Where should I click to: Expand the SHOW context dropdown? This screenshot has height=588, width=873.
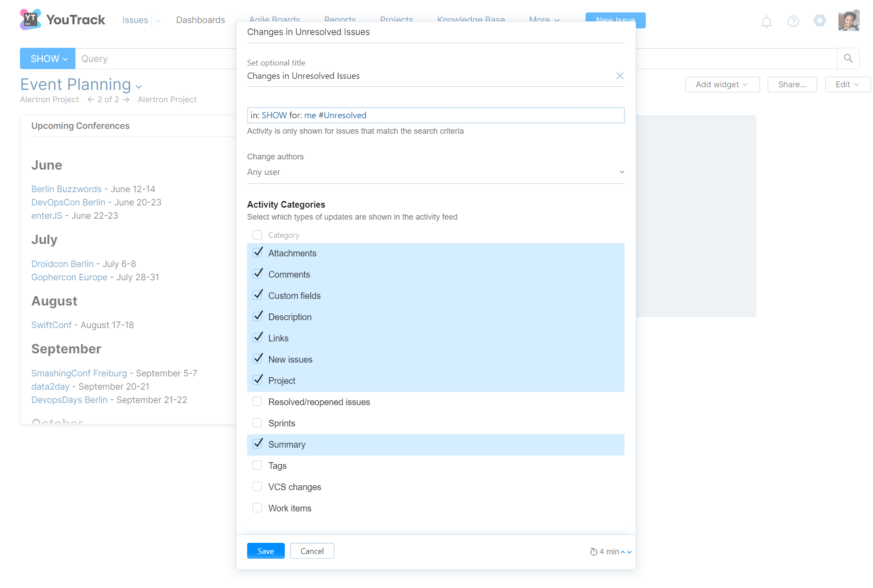(48, 58)
